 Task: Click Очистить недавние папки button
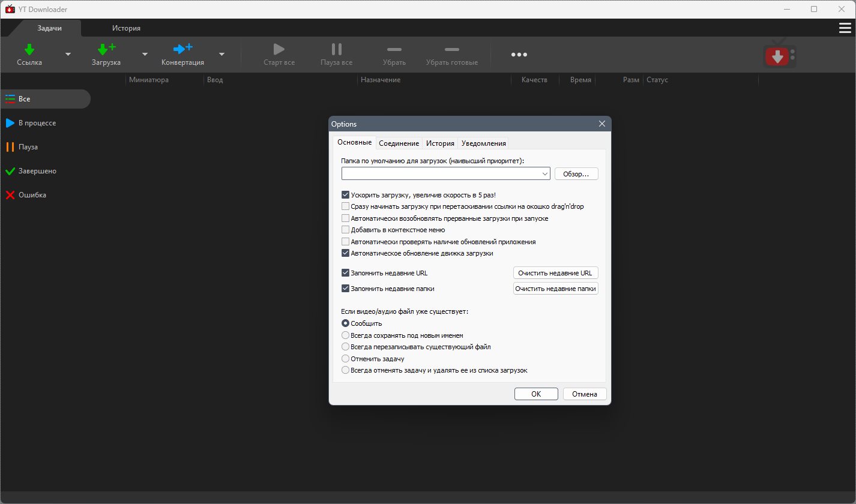[x=555, y=289]
